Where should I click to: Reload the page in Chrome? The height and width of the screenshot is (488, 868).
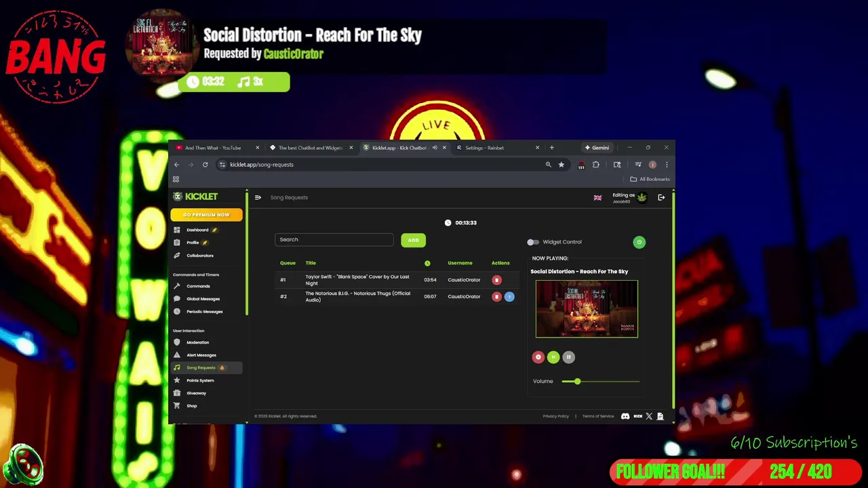[205, 165]
